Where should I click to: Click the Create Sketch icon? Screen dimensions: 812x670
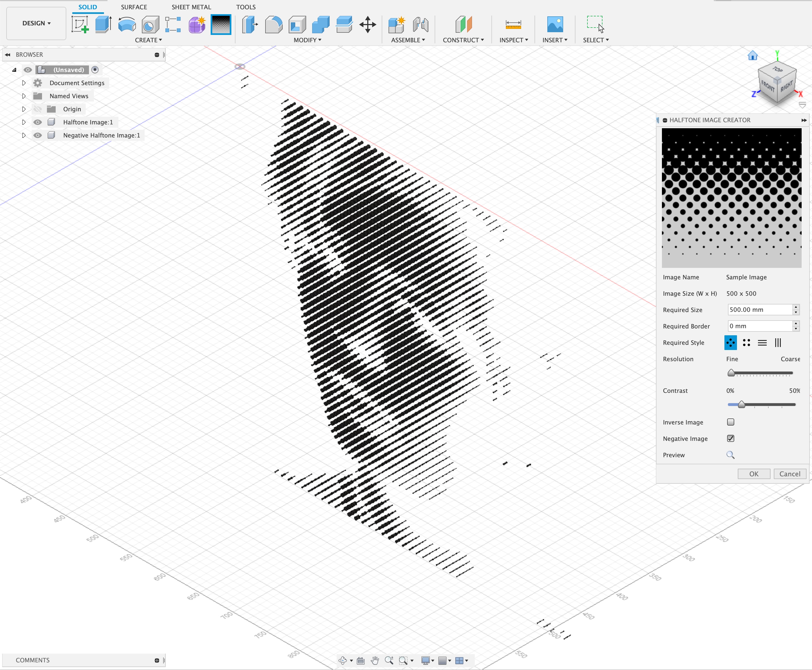[80, 24]
